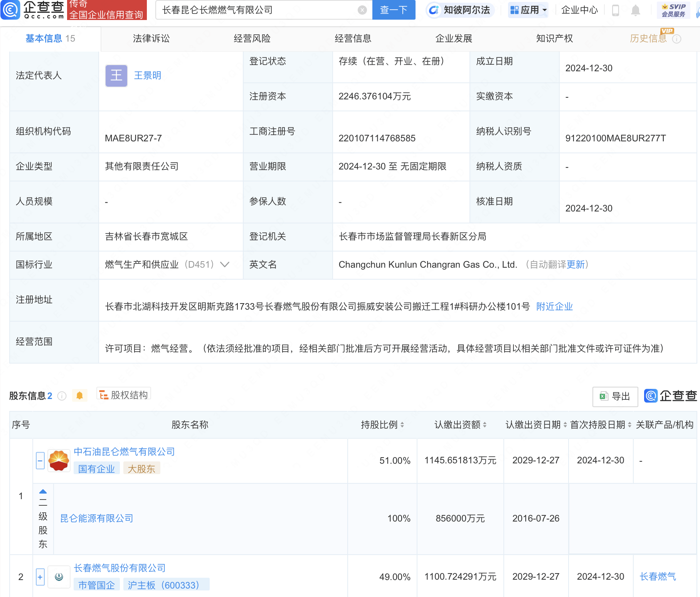Click the 市管国企 tag
Screen dimensions: 700x597
[x=97, y=585]
